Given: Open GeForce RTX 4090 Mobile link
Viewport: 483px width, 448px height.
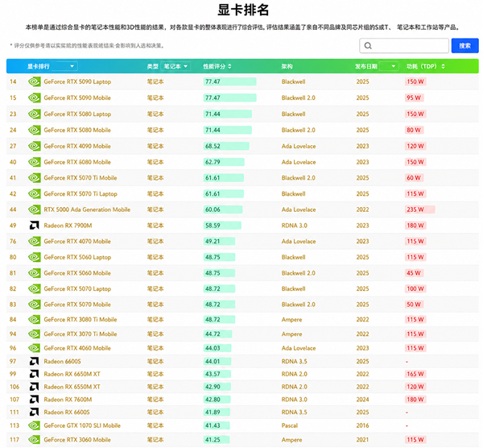Looking at the screenshot, I should coord(77,146).
